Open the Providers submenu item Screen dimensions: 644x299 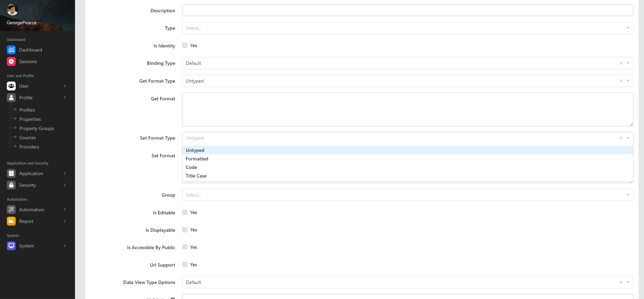point(29,147)
